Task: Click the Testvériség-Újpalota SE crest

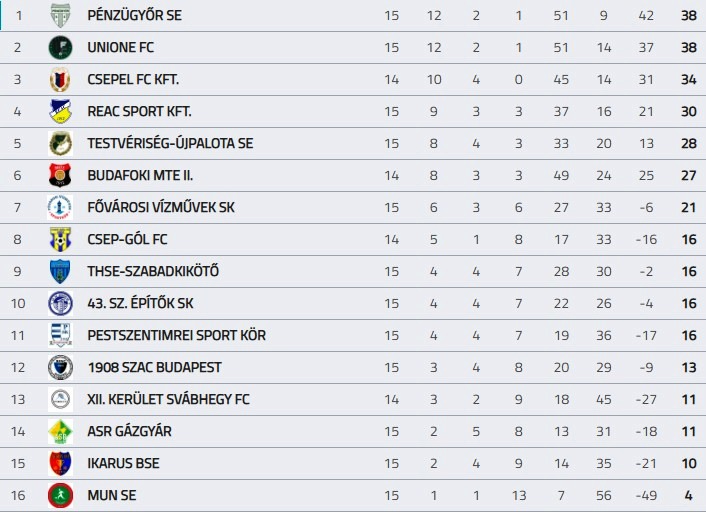Action: pos(60,144)
